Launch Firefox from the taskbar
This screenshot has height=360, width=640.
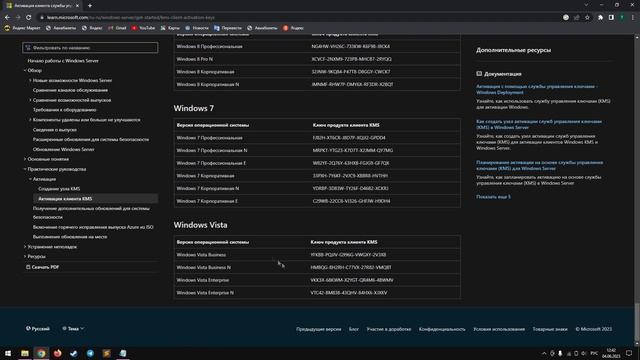click(58, 353)
